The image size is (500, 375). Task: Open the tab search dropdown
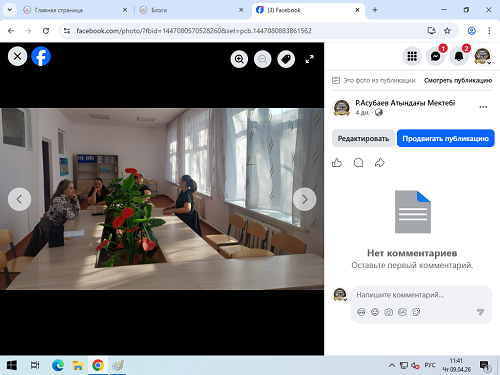point(10,10)
